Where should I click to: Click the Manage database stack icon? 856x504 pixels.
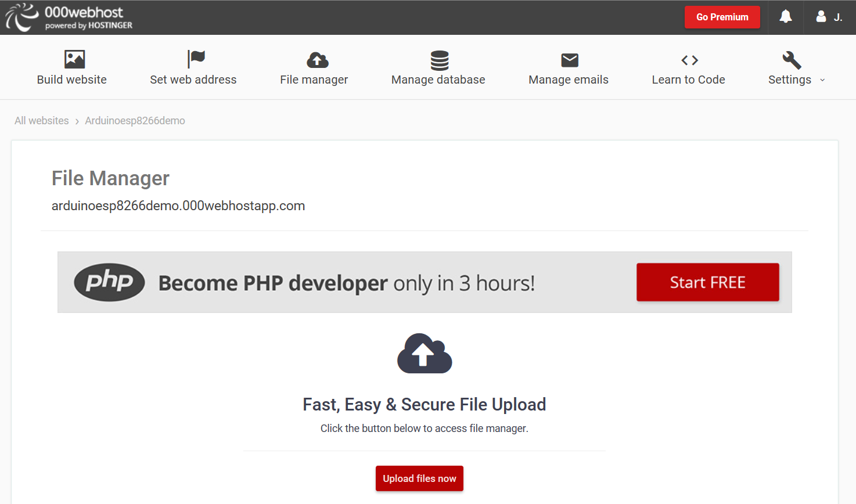coord(440,60)
